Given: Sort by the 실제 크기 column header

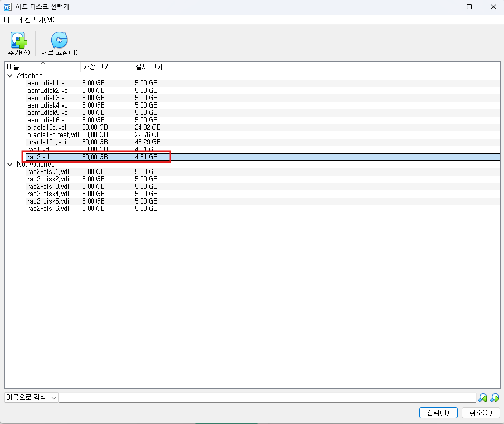Looking at the screenshot, I should coord(149,67).
